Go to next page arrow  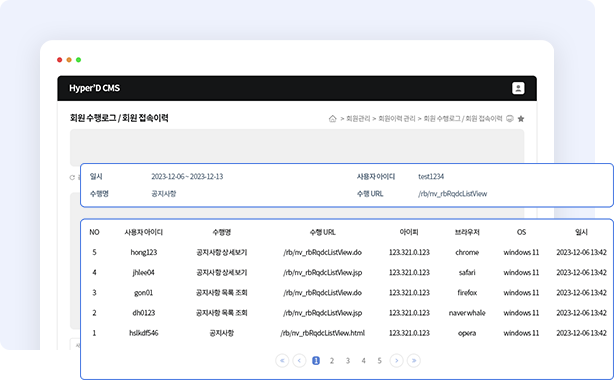[x=396, y=360]
